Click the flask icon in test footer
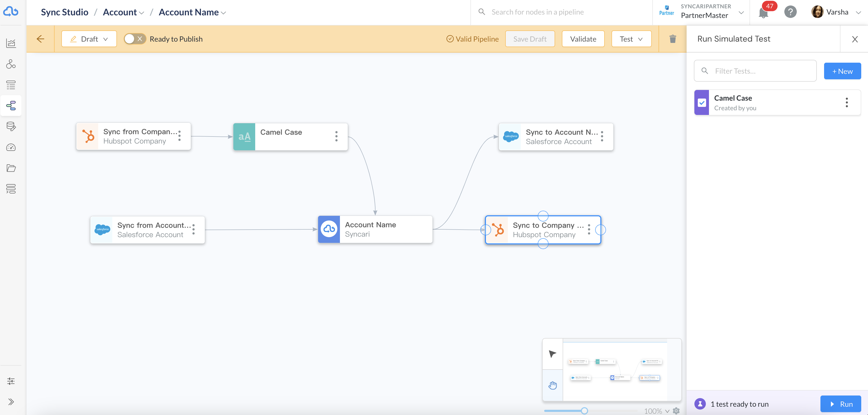The height and width of the screenshot is (415, 868). point(700,404)
